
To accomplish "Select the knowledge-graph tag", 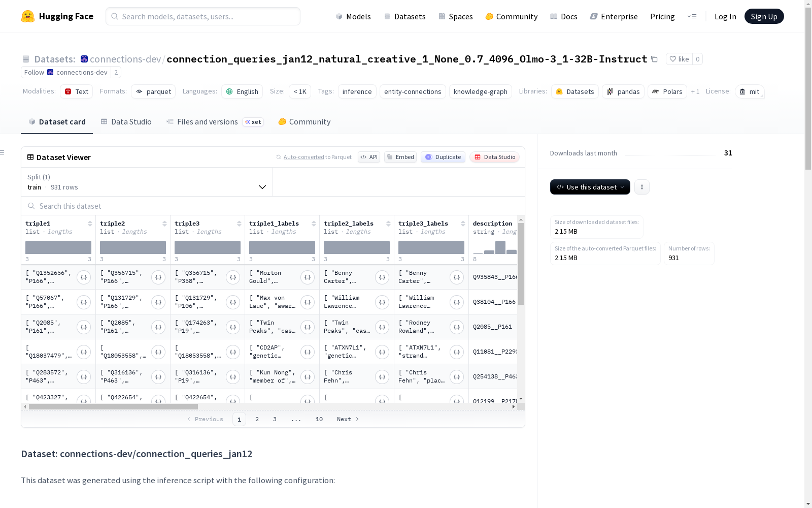I will tap(481, 91).
